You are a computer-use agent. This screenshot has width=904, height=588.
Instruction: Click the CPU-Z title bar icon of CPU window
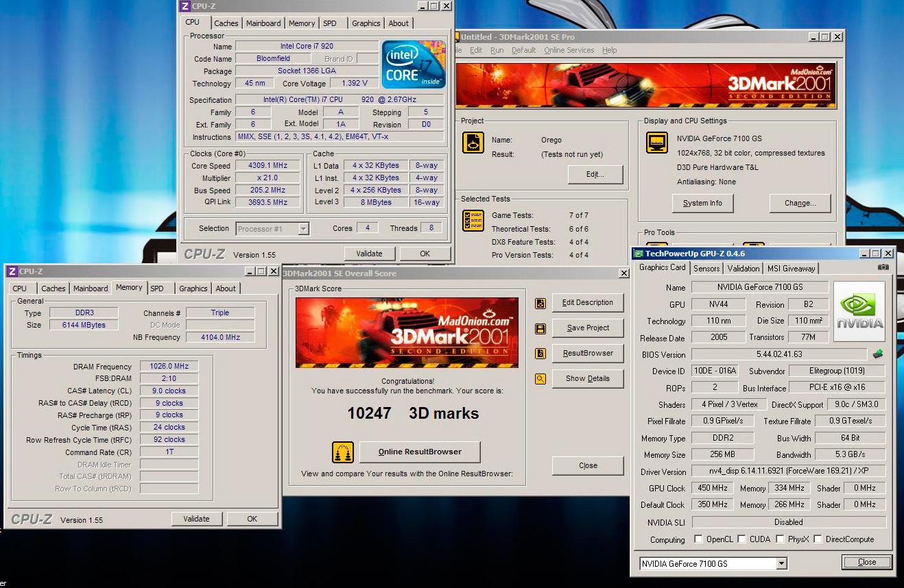[185, 6]
